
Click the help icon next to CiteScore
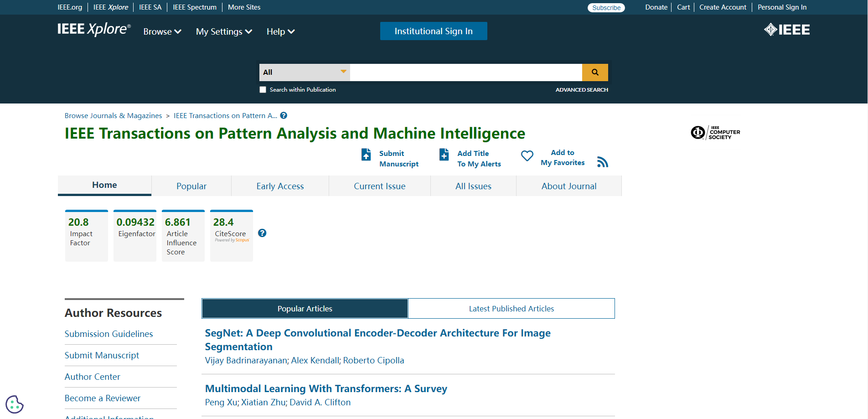click(262, 233)
